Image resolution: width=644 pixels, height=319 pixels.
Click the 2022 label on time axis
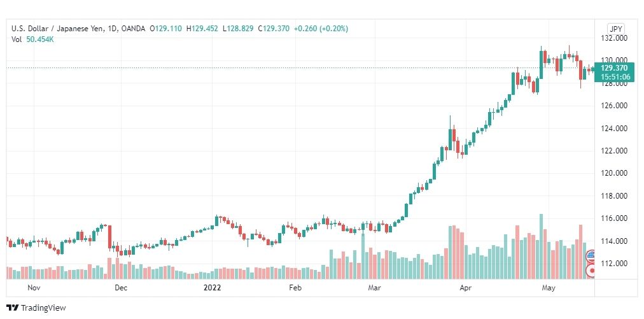tap(213, 288)
